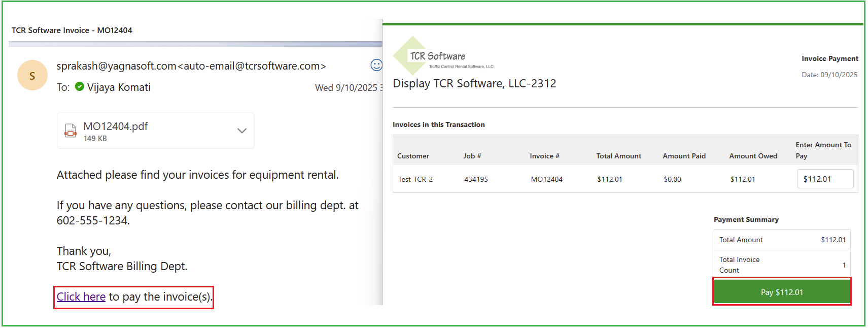Click the emoji reaction smiley icon
Image resolution: width=868 pixels, height=328 pixels.
376,65
